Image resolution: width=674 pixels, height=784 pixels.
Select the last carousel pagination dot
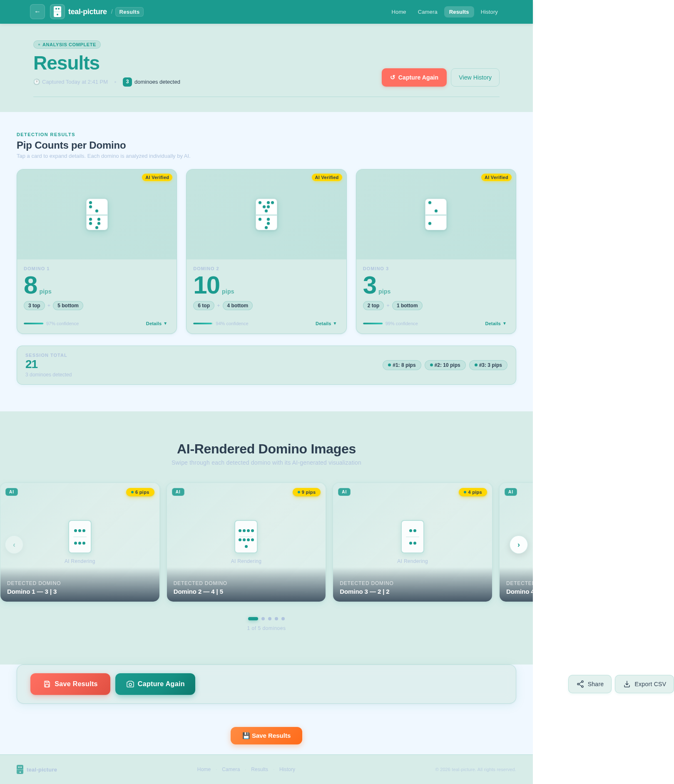(x=283, y=619)
